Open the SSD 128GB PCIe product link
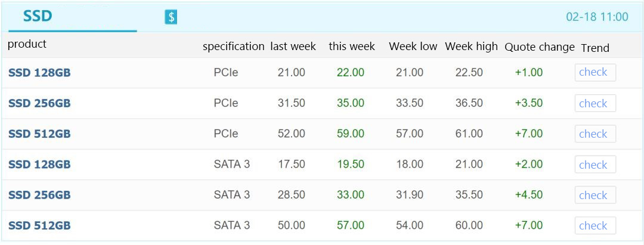 39,73
